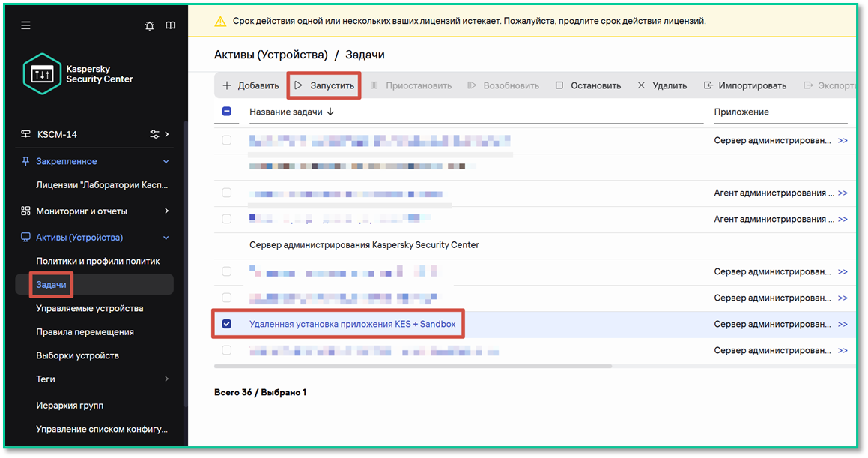Open Выборки устройств
The height and width of the screenshot is (458, 868).
77,355
